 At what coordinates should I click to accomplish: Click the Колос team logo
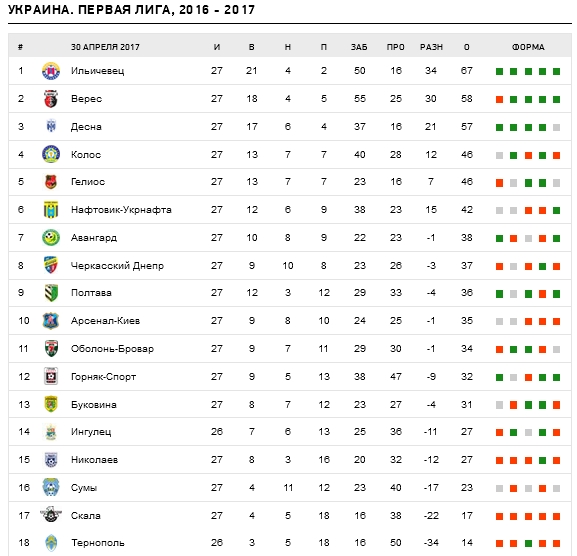pos(51,154)
